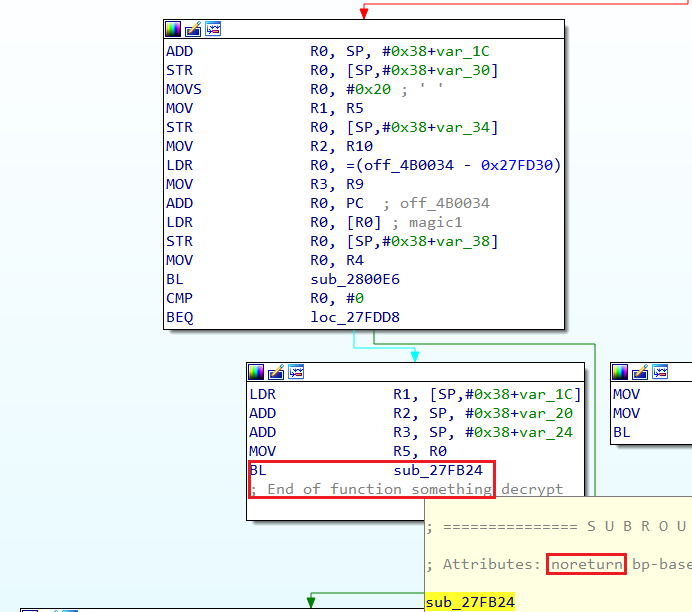The image size is (692, 612).
Task: Click off_4B0034 in LDR operand
Action: (409, 165)
